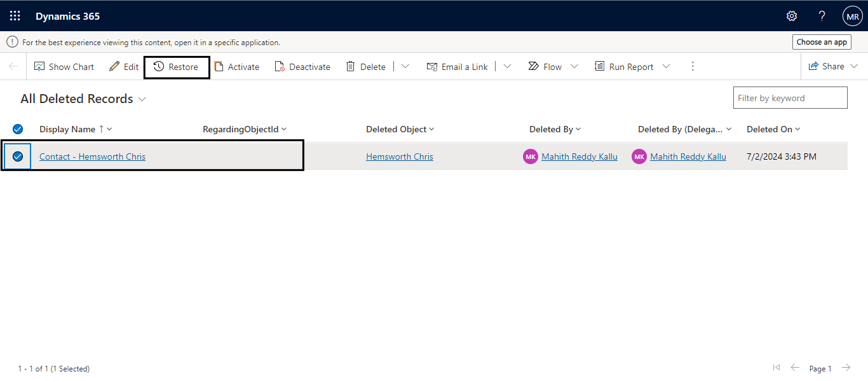Viewport: 868px width, 381px height.
Task: Click the Choose an app button
Action: coord(822,42)
